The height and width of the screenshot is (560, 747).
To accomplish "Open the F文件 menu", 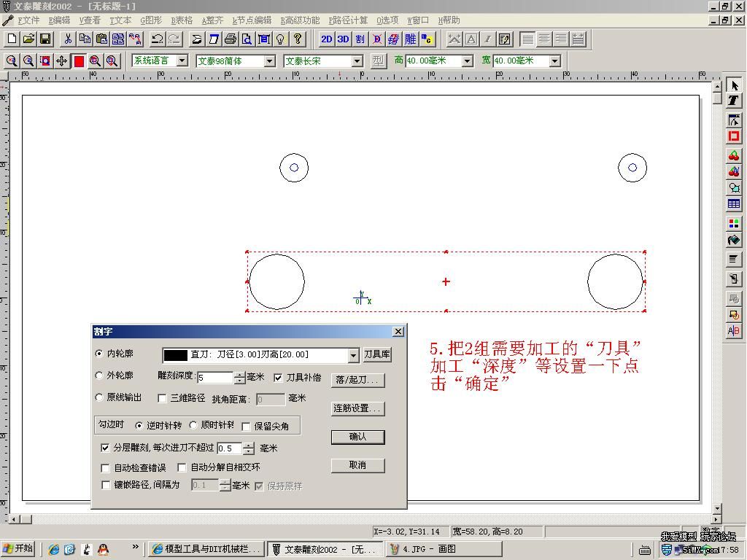I will (28, 20).
